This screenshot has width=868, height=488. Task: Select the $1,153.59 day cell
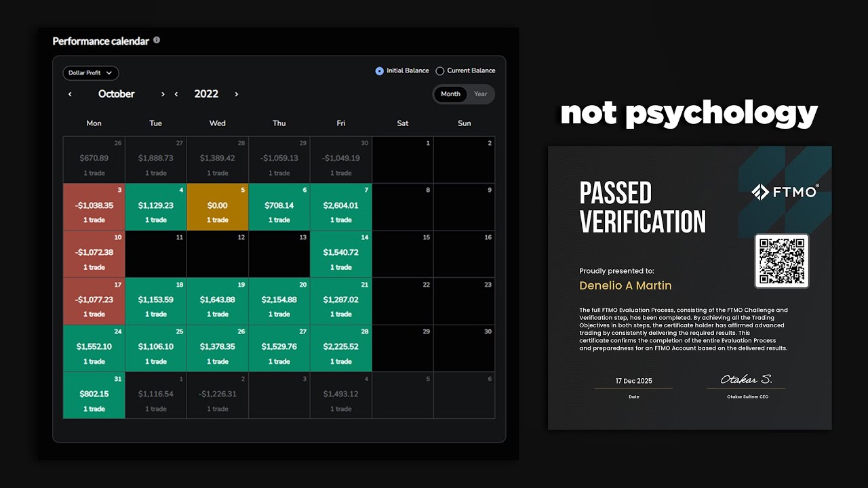(x=156, y=301)
